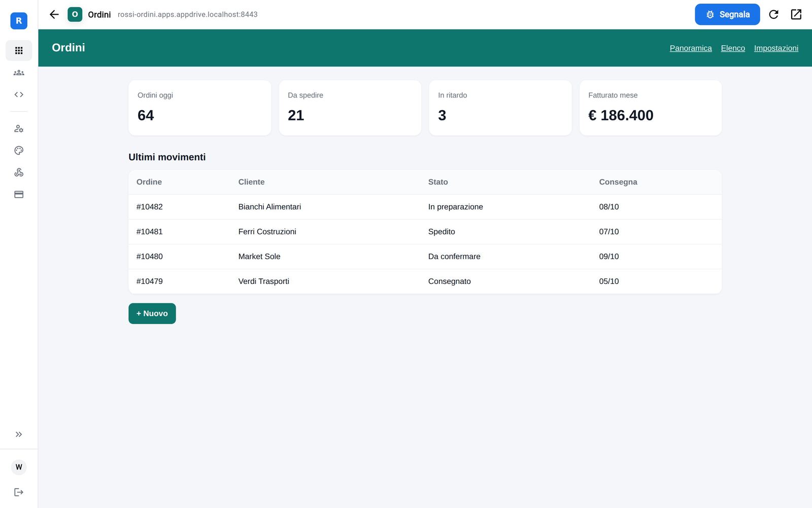This screenshot has width=812, height=508.
Task: Open the Elenco navigation link
Action: [x=733, y=48]
